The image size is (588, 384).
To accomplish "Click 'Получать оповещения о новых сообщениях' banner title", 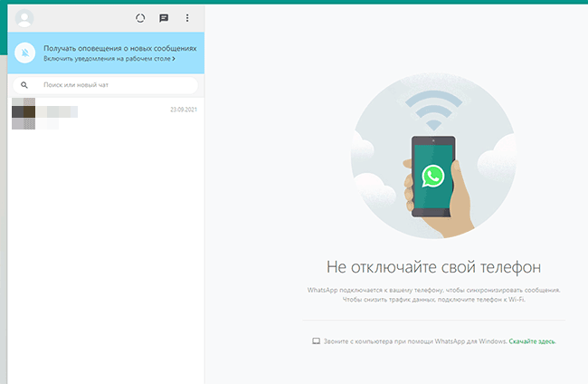I will (x=120, y=48).
